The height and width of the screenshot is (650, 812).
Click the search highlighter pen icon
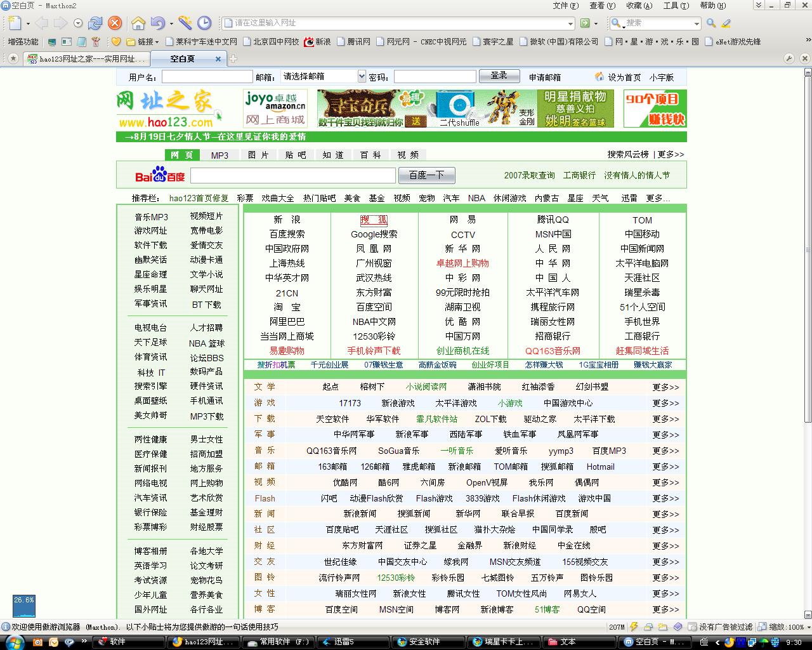726,23
